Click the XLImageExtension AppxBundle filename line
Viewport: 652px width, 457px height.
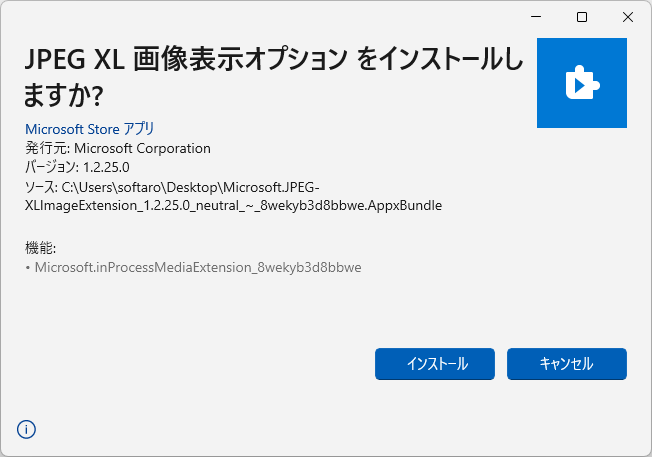coord(233,205)
